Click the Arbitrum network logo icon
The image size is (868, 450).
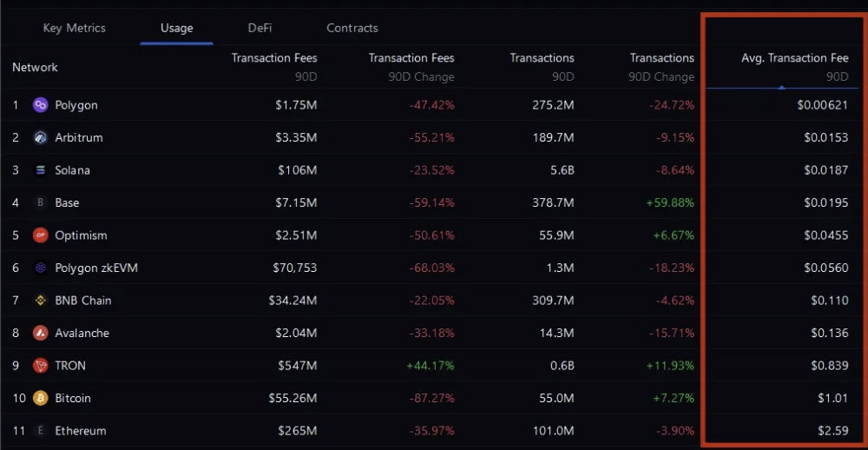point(41,137)
